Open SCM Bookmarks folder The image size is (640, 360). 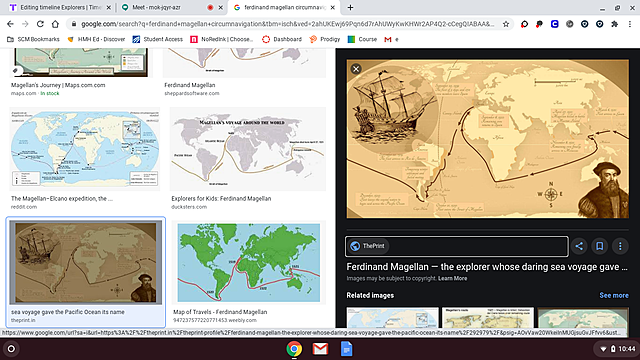click(33, 39)
